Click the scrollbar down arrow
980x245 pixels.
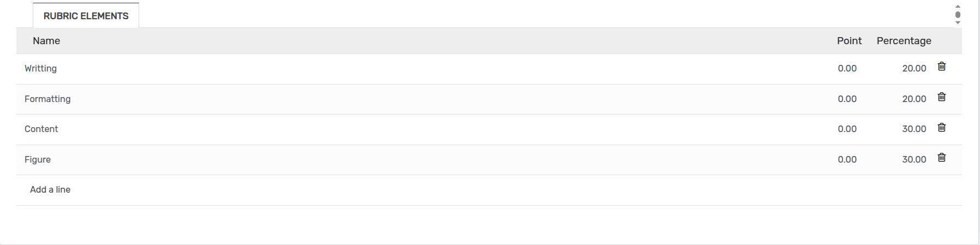tap(958, 23)
